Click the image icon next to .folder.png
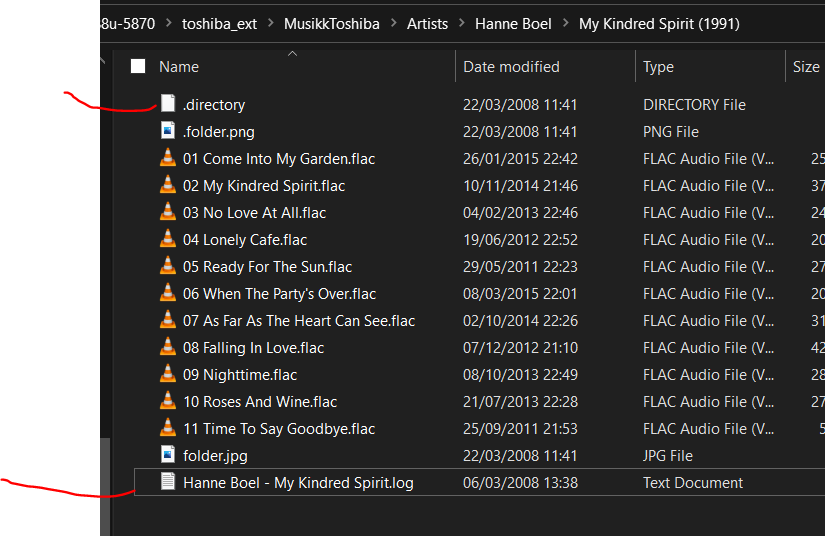Viewport: 825px width, 536px height. pos(168,131)
